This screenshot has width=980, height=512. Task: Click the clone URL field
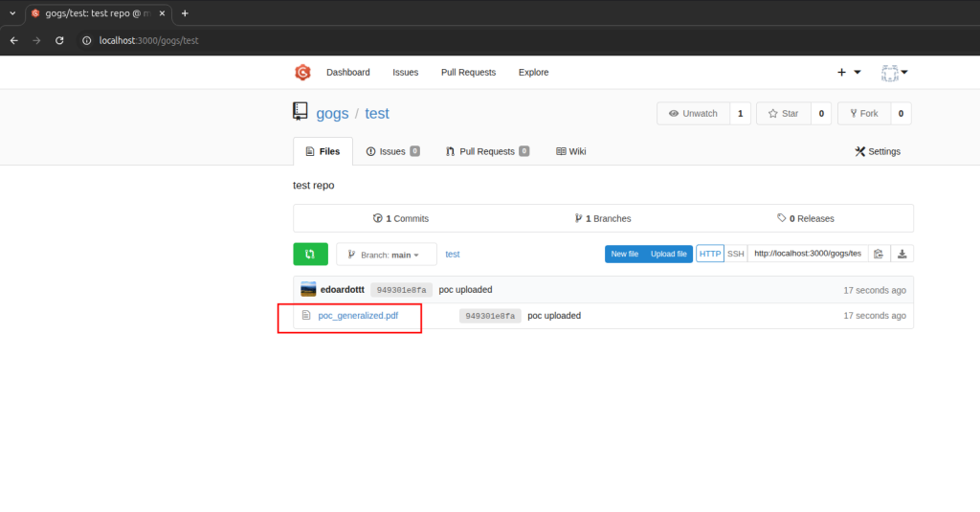(808, 254)
